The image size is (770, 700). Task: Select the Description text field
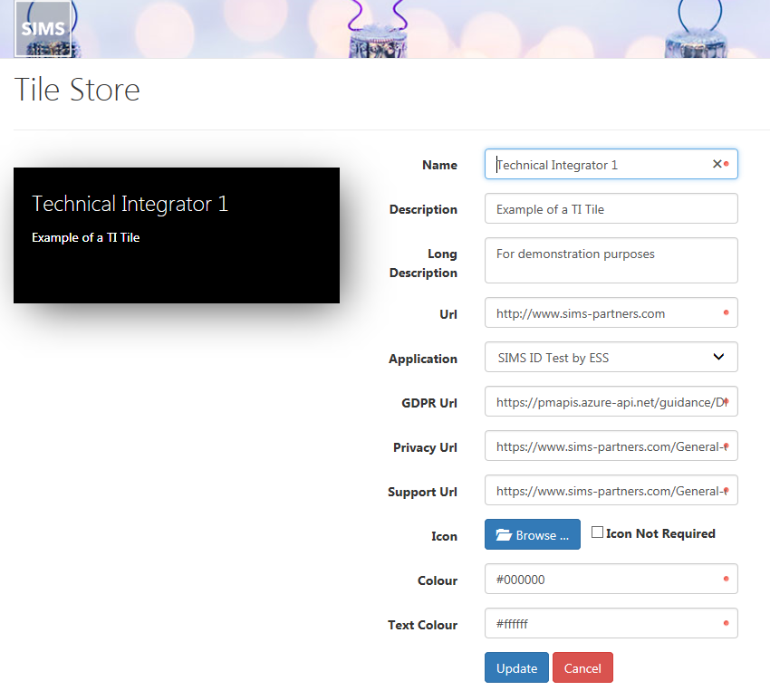pyautogui.click(x=611, y=209)
